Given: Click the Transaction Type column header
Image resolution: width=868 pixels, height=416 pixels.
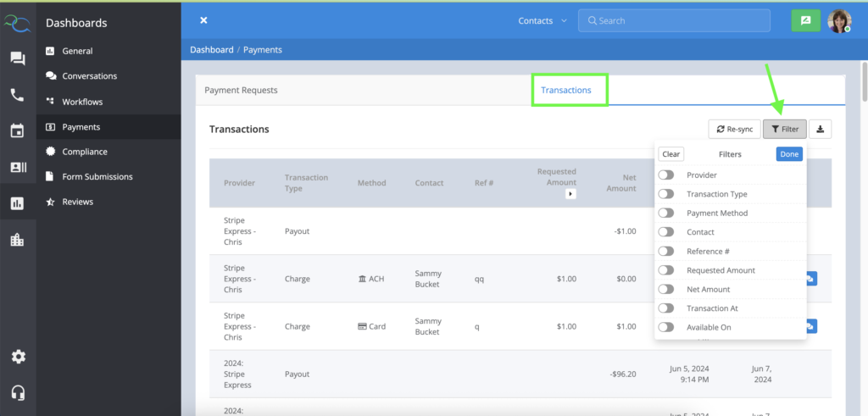Looking at the screenshot, I should point(306,183).
